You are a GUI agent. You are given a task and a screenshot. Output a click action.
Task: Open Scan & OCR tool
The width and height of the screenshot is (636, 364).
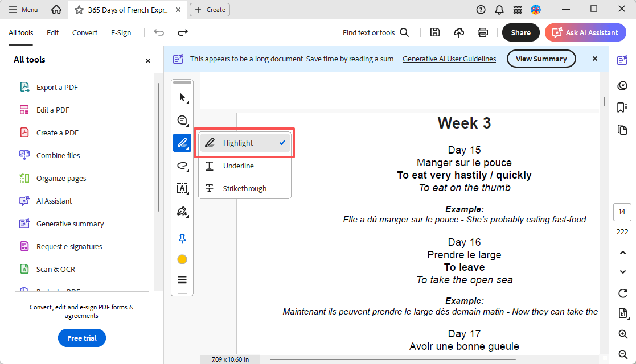pos(47,269)
